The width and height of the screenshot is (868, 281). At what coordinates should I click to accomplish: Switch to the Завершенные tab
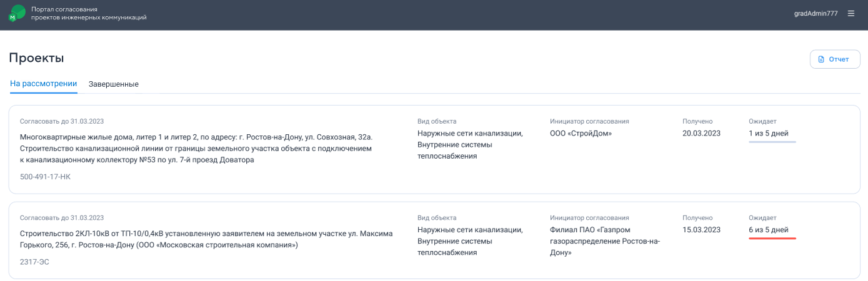113,84
